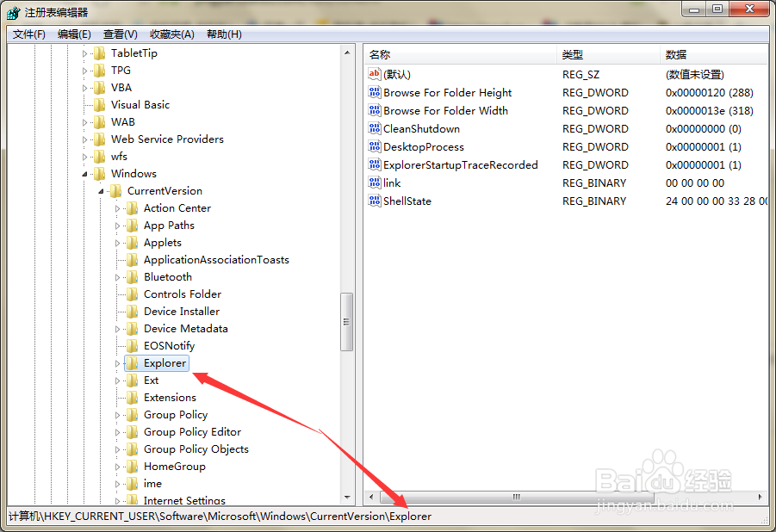The image size is (776, 532).
Task: Select the Extensions key label
Action: [170, 398]
